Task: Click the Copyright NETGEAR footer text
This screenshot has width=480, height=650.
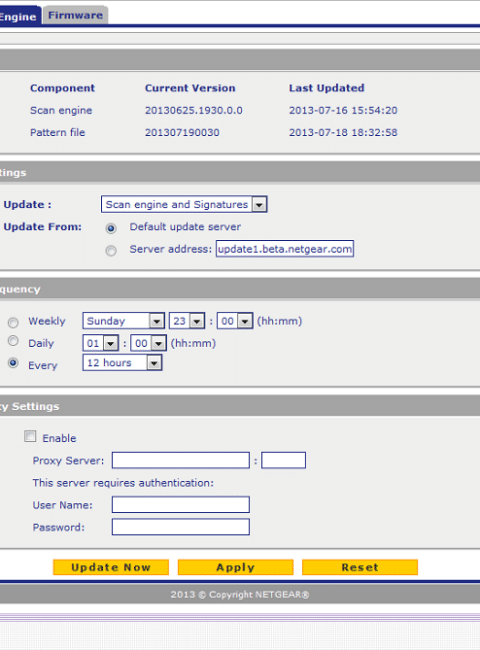Action: [x=240, y=595]
